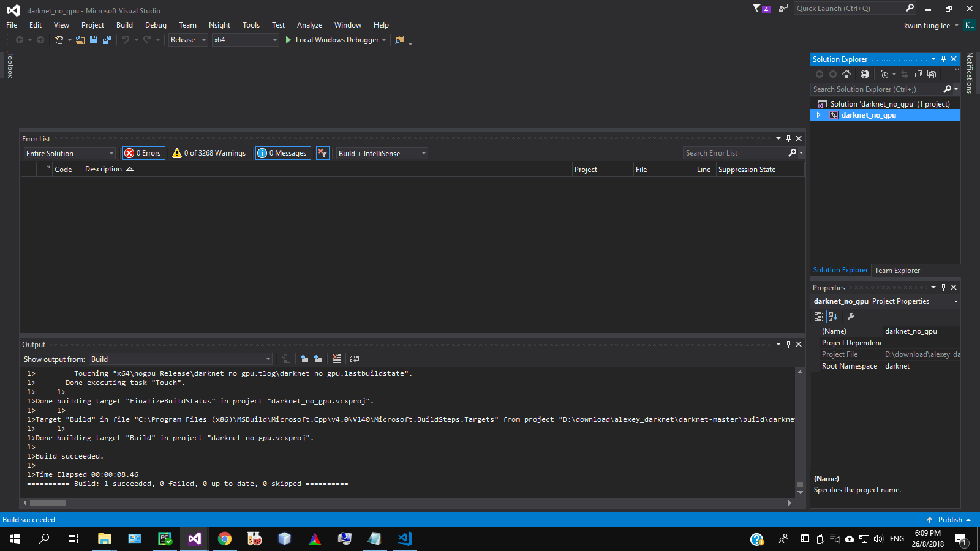Open the Local Windows Debugger options dropdown arrow
980x551 pixels.
[384, 40]
